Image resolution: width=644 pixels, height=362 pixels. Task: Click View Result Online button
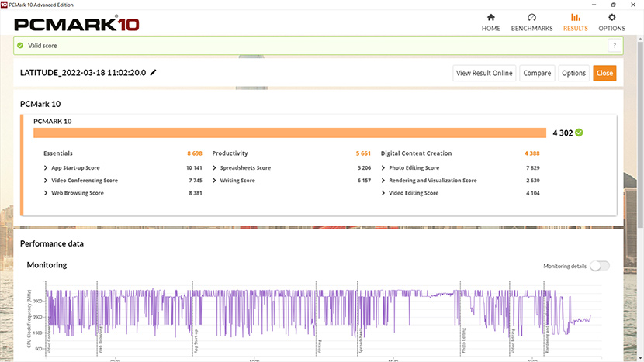pos(484,73)
